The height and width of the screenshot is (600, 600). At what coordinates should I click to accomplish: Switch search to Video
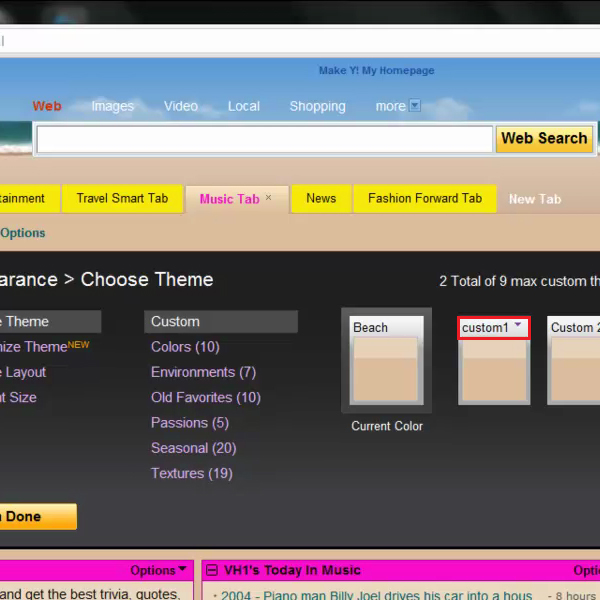[x=181, y=106]
